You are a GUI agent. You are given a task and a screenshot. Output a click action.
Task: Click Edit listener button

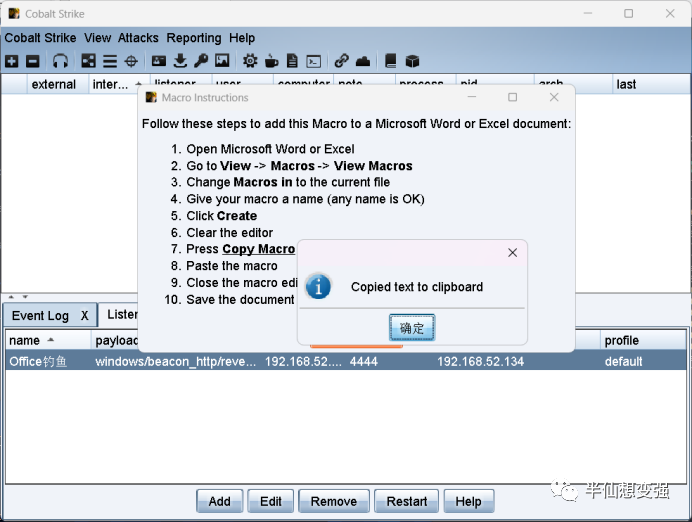(271, 501)
